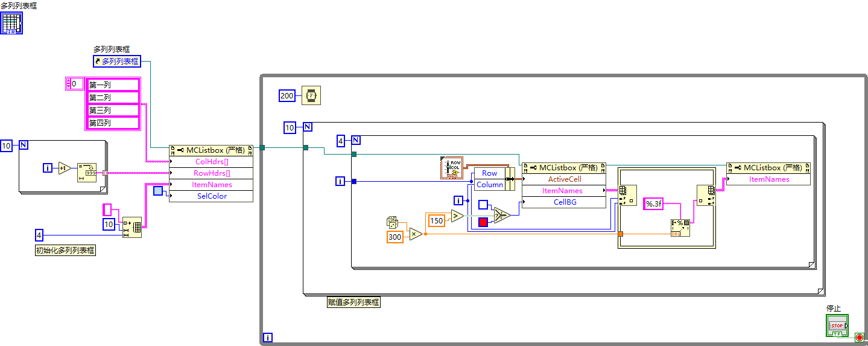
Task: Click the 停止 stop button terminal
Action: [x=837, y=325]
